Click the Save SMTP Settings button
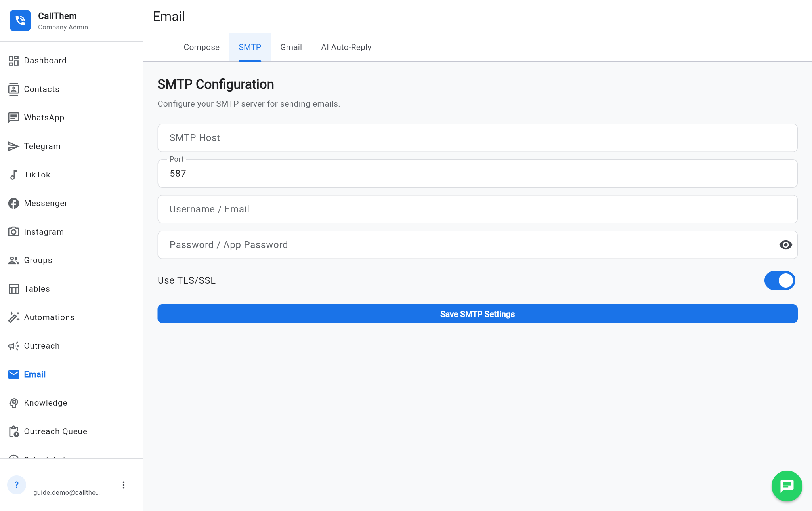The height and width of the screenshot is (511, 812). (x=477, y=314)
